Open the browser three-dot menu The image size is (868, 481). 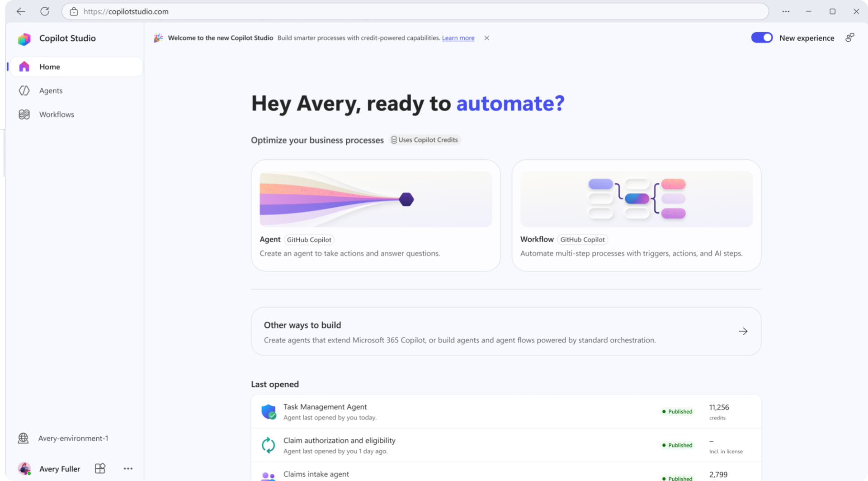786,11
